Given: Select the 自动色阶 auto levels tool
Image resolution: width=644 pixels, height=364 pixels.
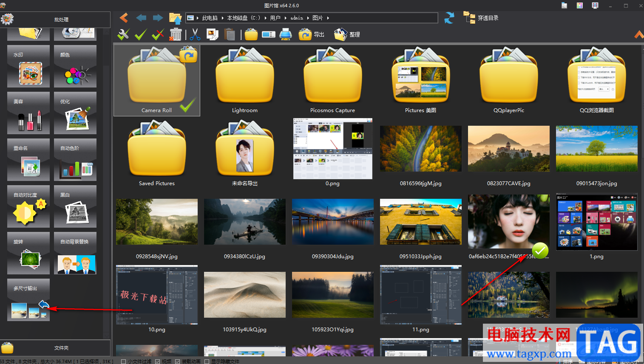Looking at the screenshot, I should coord(75,160).
